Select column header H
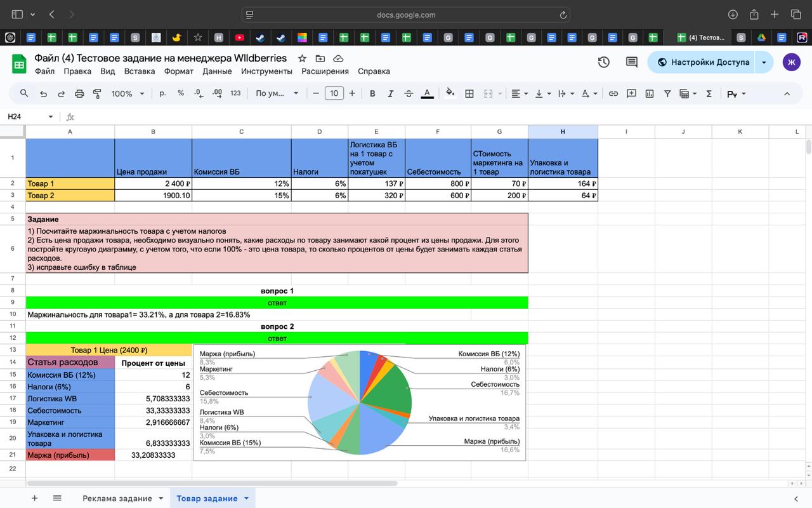 (x=563, y=131)
